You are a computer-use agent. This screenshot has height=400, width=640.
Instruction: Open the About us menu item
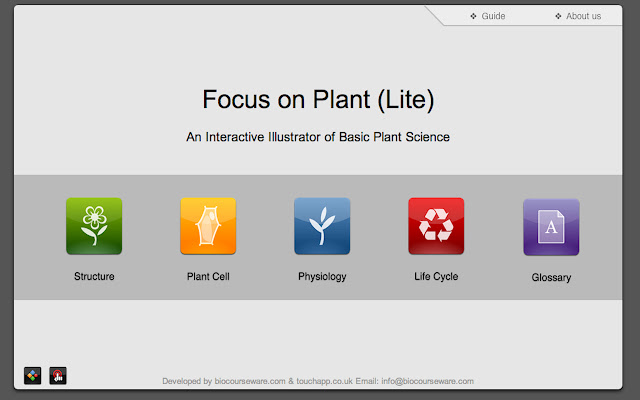click(583, 16)
